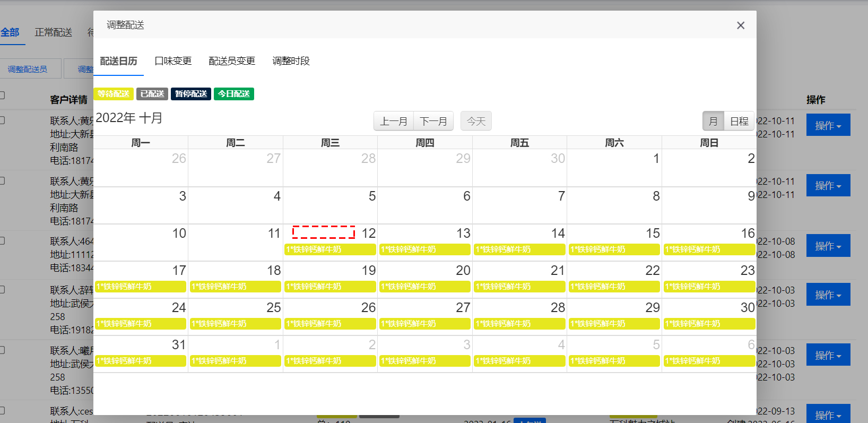Close the 调整配送 dialog
The height and width of the screenshot is (423, 868).
click(x=741, y=25)
